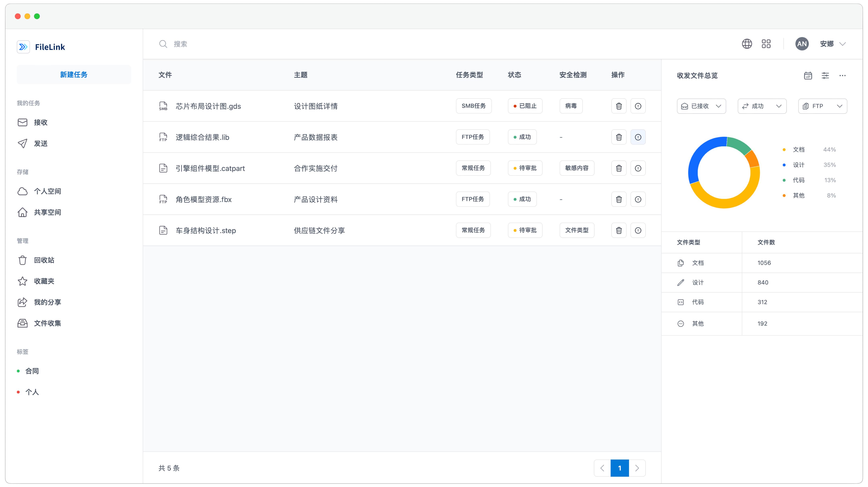Delete 逻辑综合结果.lib with trash icon
Image resolution: width=868 pixels, height=487 pixels.
[x=619, y=137]
